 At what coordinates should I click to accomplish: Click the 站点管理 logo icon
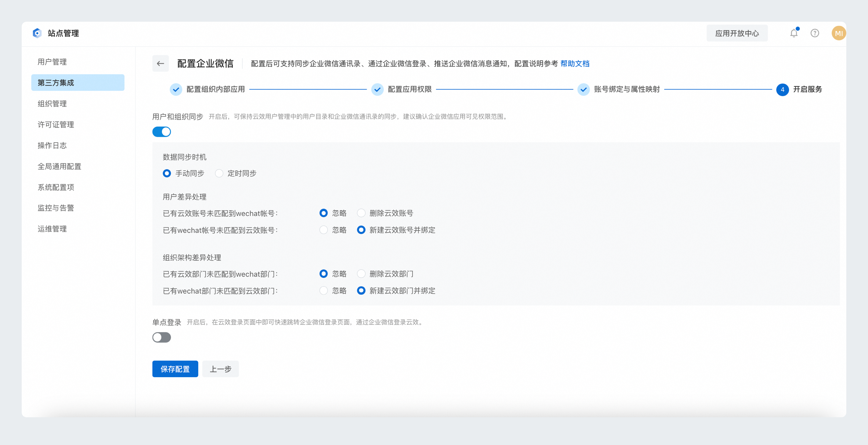click(37, 33)
